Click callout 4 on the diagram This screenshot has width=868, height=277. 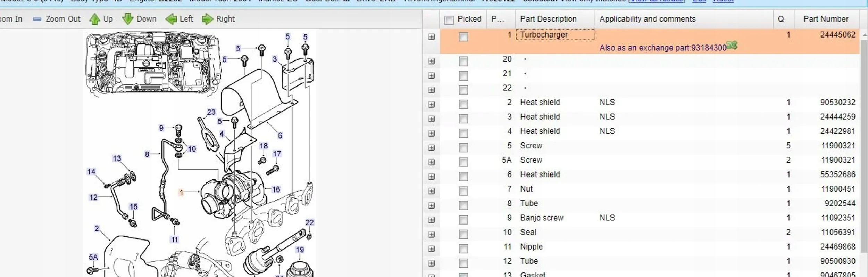pyautogui.click(x=222, y=134)
